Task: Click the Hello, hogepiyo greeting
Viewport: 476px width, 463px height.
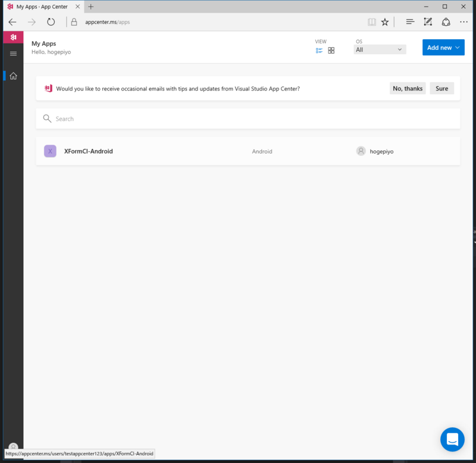Action: (x=51, y=52)
